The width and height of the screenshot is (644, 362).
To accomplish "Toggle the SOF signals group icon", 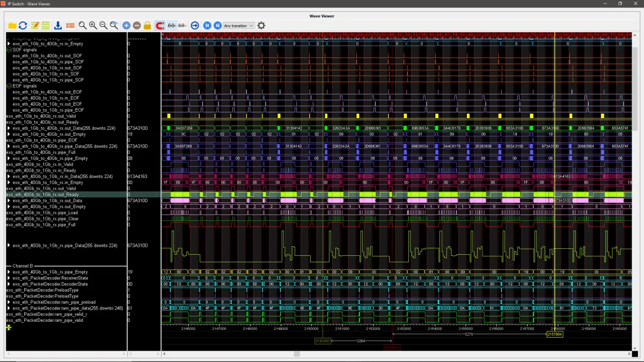I will 9,50.
